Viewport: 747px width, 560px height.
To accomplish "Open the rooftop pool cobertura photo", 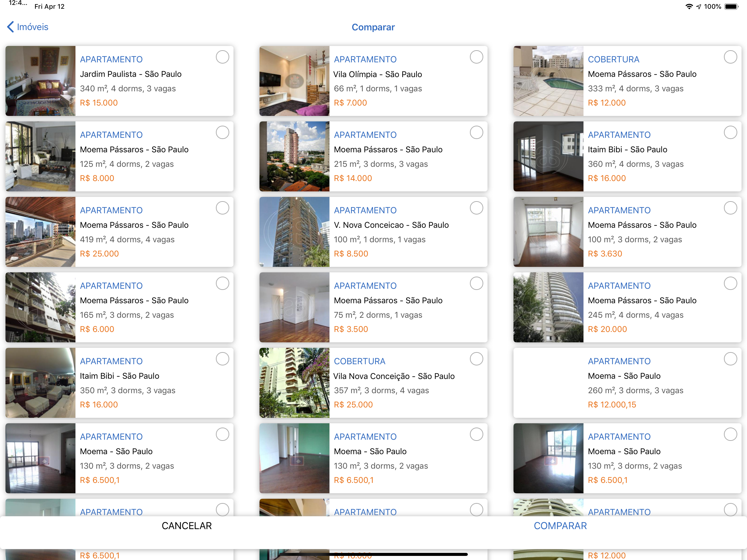I will pyautogui.click(x=548, y=81).
